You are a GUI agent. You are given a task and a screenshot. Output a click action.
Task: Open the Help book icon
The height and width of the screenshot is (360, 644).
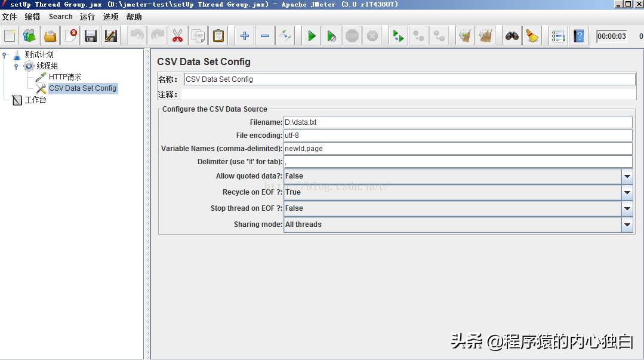(578, 36)
